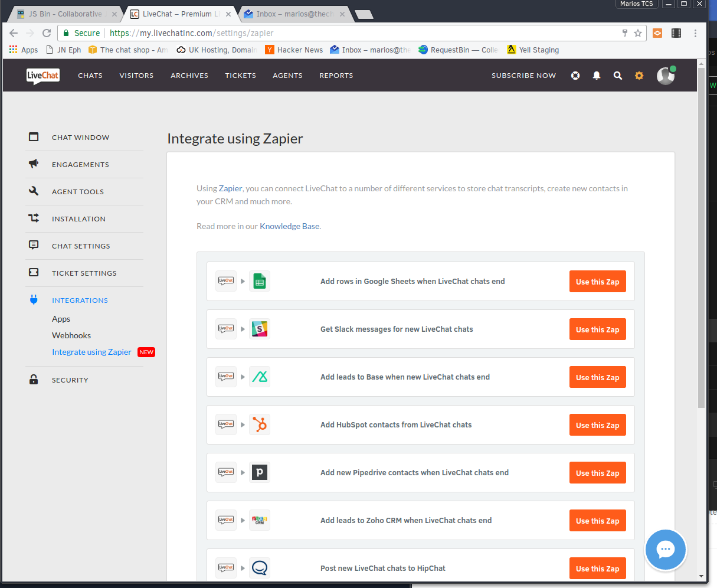The image size is (717, 588).
Task: Use the Pipedrive contacts Zap
Action: tap(598, 473)
